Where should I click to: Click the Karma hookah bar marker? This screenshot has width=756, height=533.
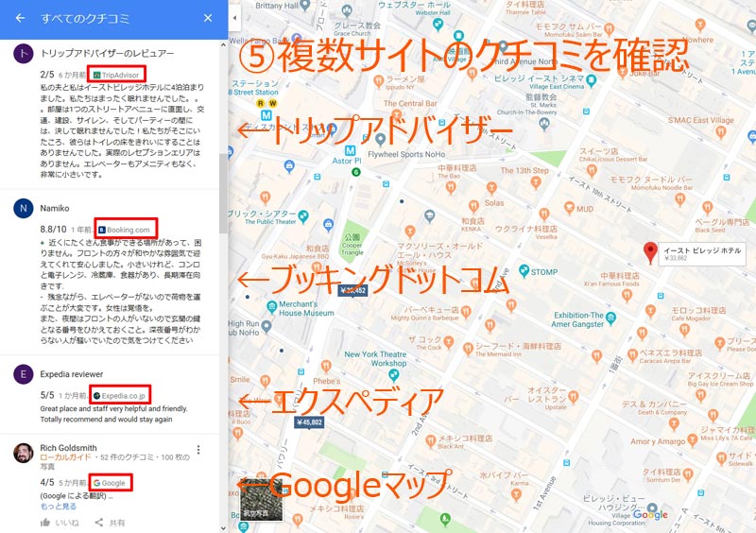(x=516, y=495)
